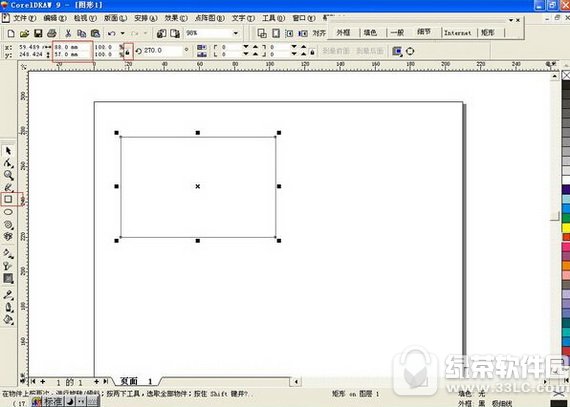Cut selection with scissors icon
This screenshot has height=407, width=570.
pyautogui.click(x=68, y=33)
